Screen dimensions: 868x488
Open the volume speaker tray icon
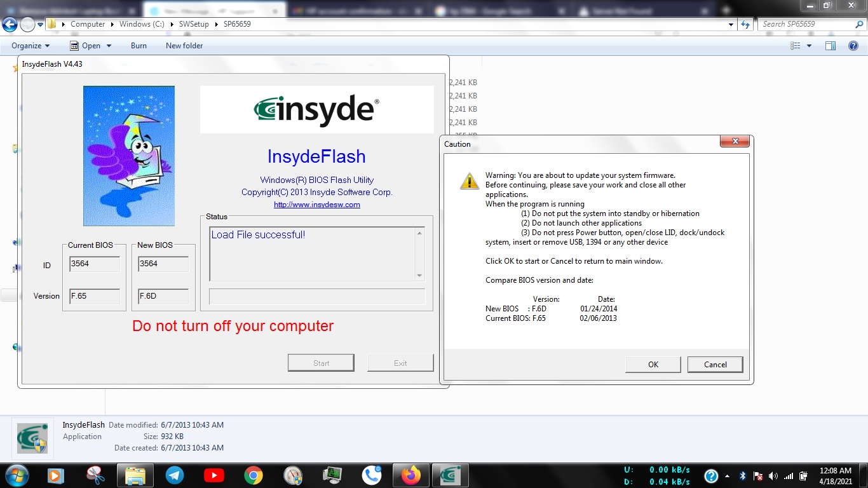point(773,476)
